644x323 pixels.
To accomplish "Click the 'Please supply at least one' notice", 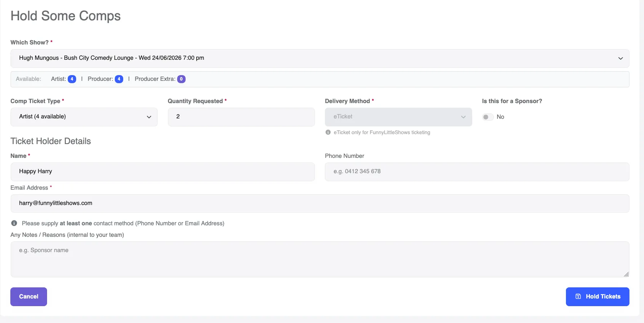I will tap(123, 223).
